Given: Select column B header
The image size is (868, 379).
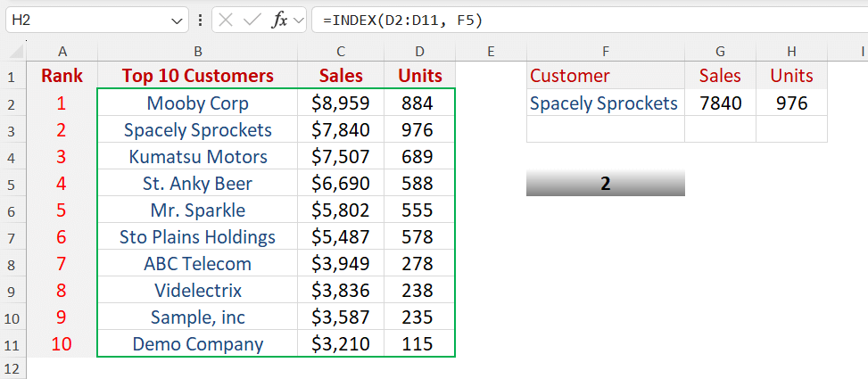Looking at the screenshot, I should 197,52.
